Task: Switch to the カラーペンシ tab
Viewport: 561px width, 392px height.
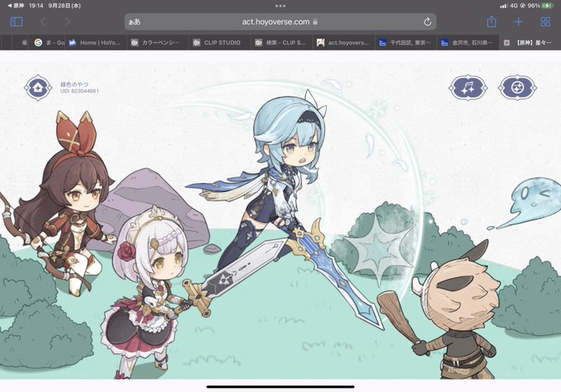Action: point(158,42)
